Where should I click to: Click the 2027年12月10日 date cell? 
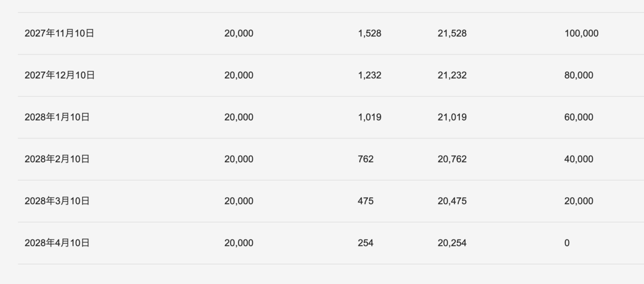click(60, 75)
